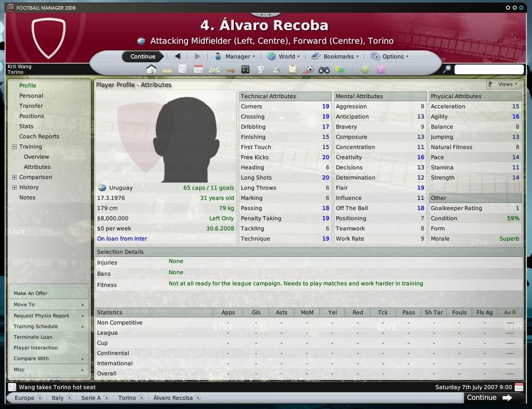Open the trophy competitions icon
The width and height of the screenshot is (532, 409).
pos(261,70)
